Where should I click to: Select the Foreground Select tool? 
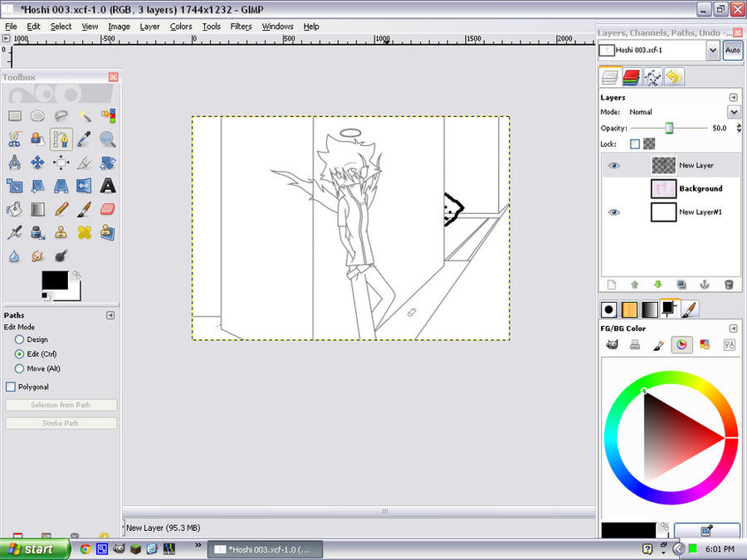37,139
